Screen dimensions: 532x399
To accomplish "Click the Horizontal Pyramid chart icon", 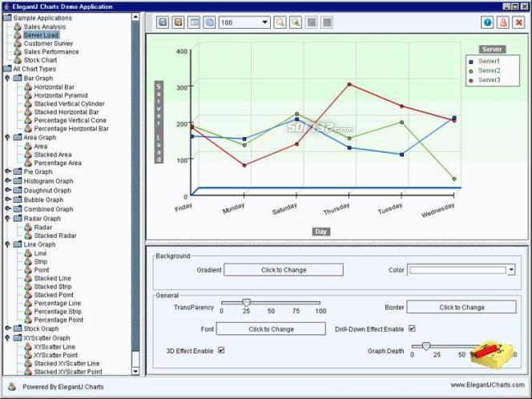I will [x=28, y=95].
